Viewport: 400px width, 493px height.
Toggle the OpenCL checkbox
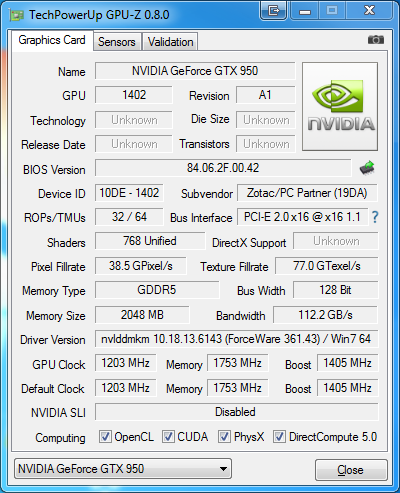pos(105,436)
